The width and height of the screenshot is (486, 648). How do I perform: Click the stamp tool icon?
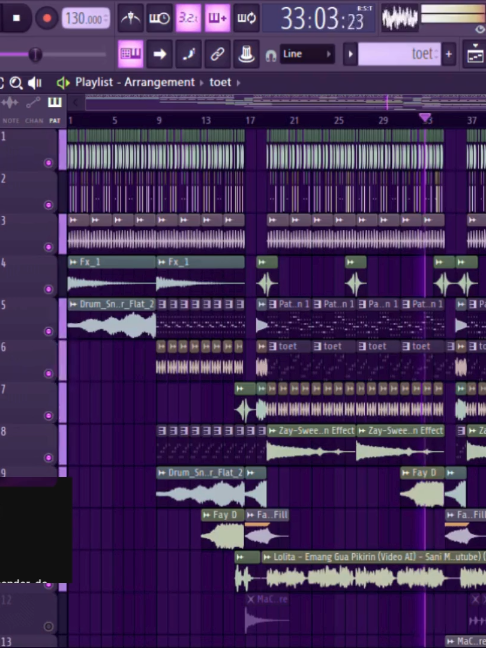click(246, 54)
